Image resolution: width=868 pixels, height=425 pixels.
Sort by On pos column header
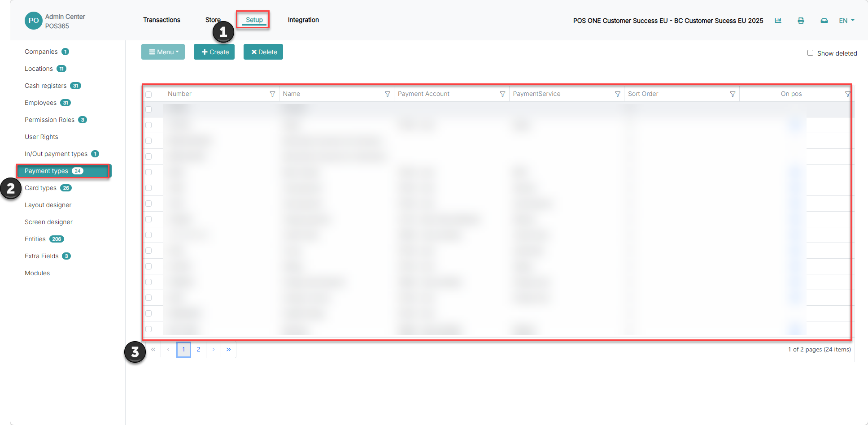click(x=791, y=94)
